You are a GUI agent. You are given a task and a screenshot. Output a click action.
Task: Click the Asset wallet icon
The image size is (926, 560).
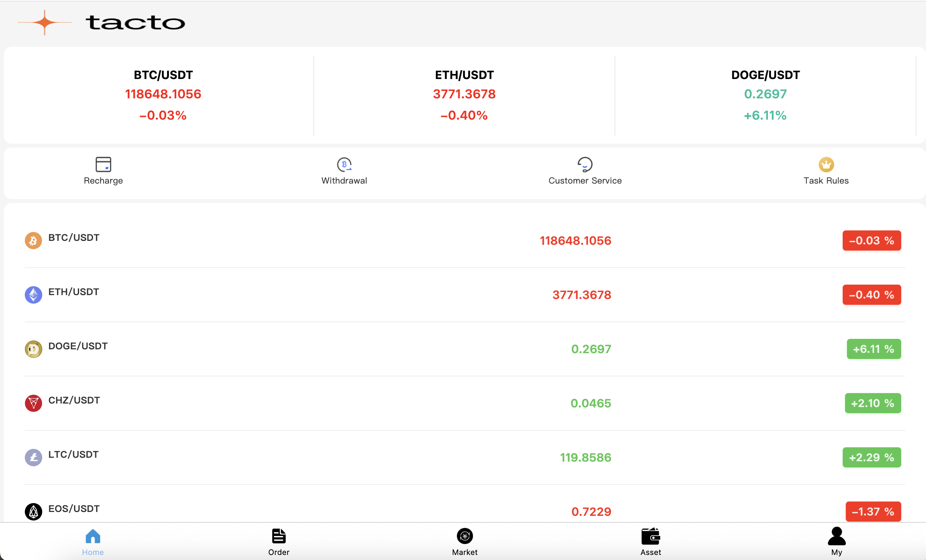(x=651, y=536)
